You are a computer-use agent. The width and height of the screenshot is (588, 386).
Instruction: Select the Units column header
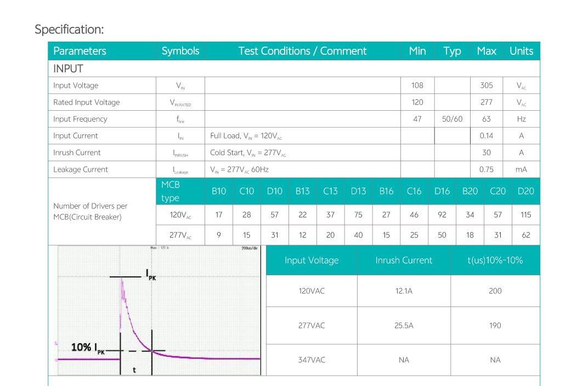521,51
